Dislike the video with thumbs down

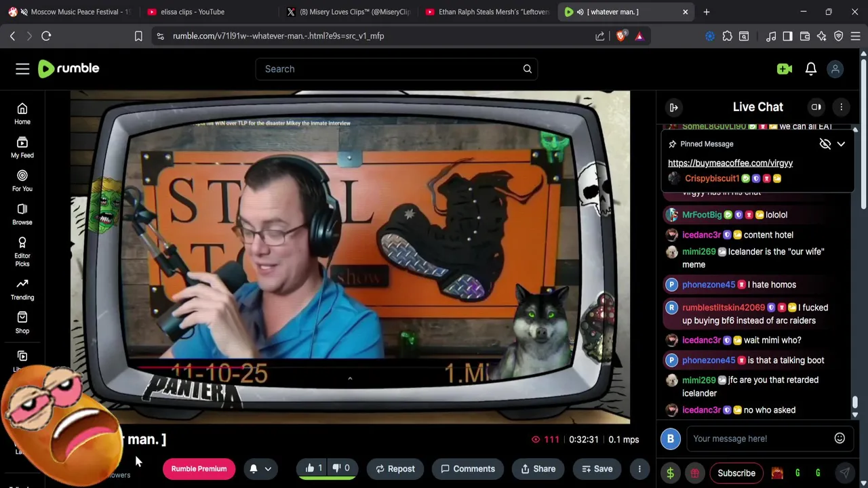[x=342, y=468]
